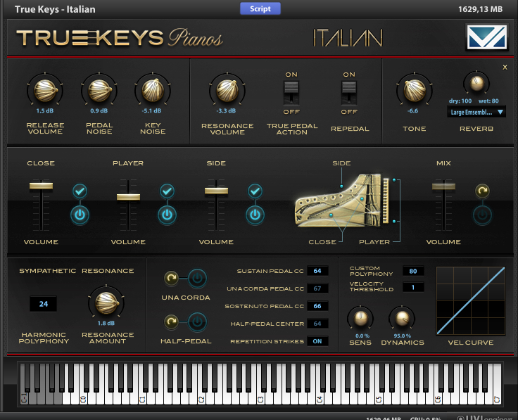The image size is (518, 420).
Task: Click the Key Noise knob
Action: pos(153,90)
